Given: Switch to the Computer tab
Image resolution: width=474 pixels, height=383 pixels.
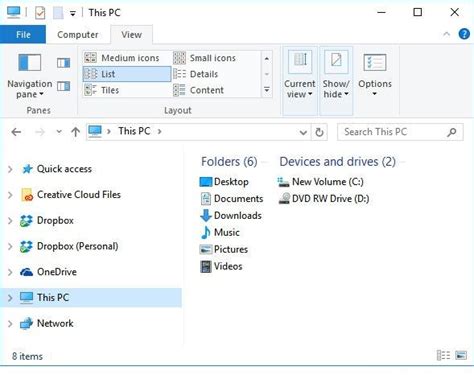Looking at the screenshot, I should (x=78, y=35).
